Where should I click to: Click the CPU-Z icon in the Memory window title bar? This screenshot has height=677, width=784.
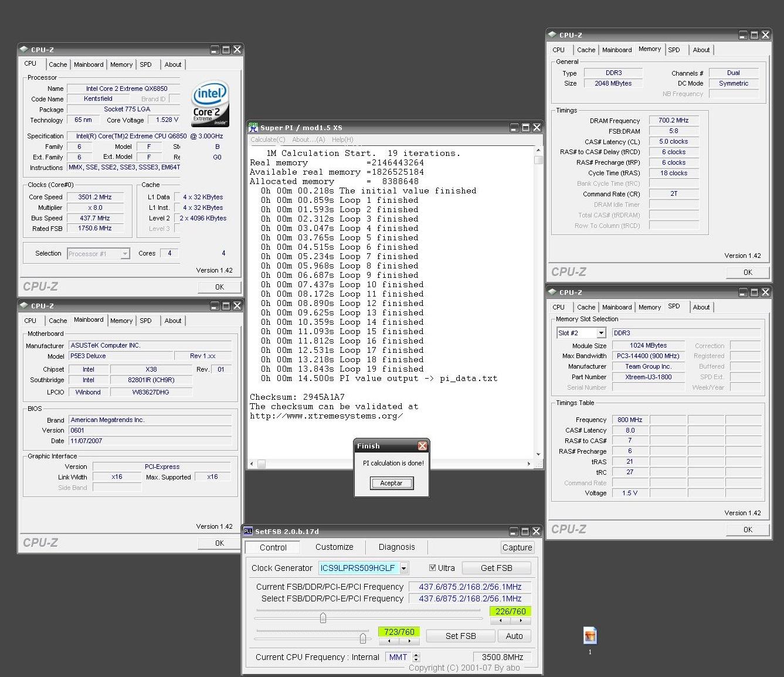(552, 35)
